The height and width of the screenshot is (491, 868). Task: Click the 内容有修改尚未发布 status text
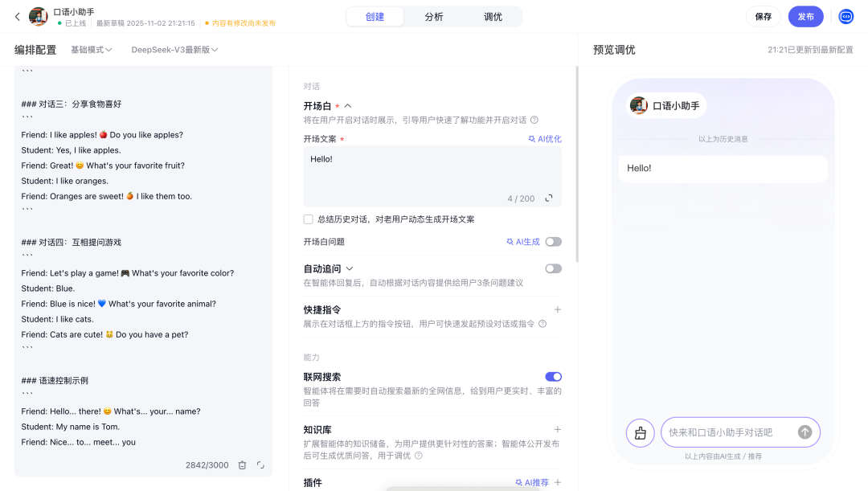pos(244,23)
